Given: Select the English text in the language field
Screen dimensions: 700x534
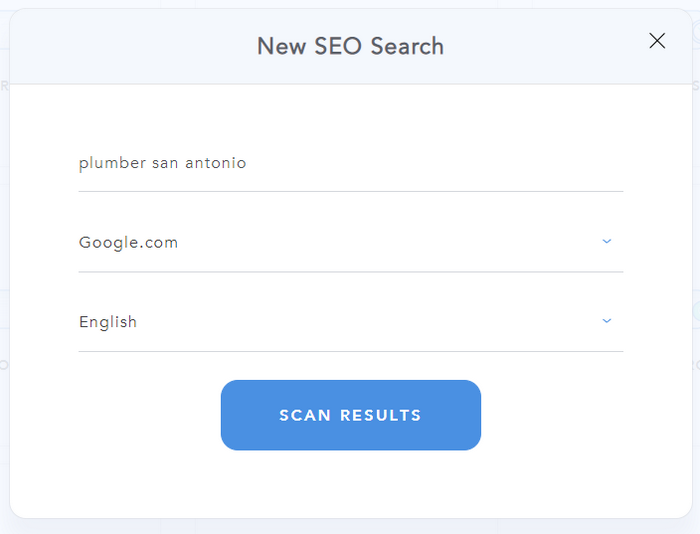Looking at the screenshot, I should coord(108,322).
